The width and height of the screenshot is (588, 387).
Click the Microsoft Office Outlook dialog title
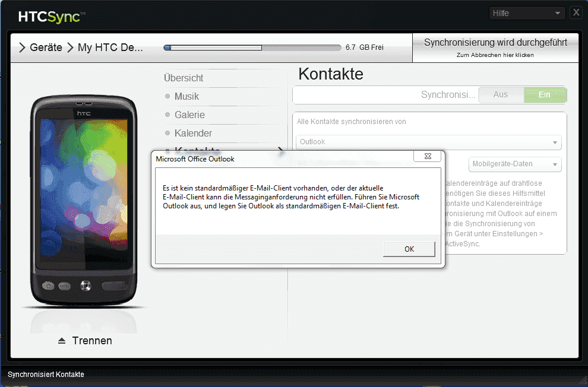pos(195,159)
